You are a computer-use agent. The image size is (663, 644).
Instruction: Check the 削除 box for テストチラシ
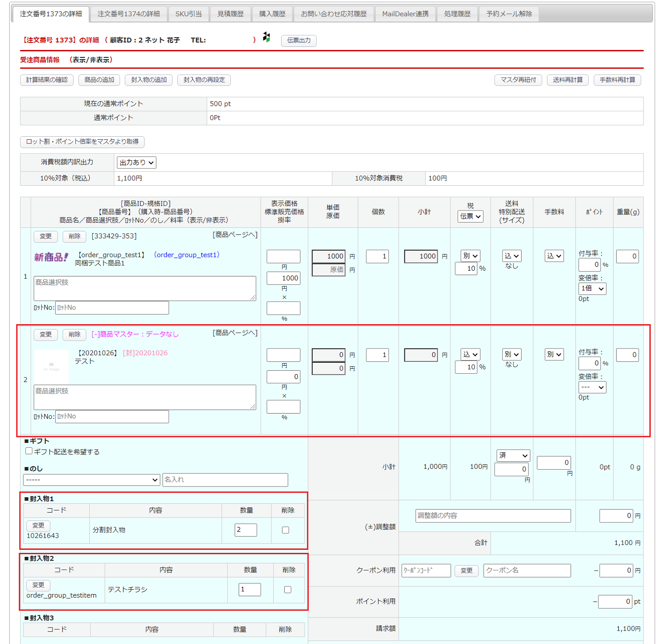[x=288, y=590]
